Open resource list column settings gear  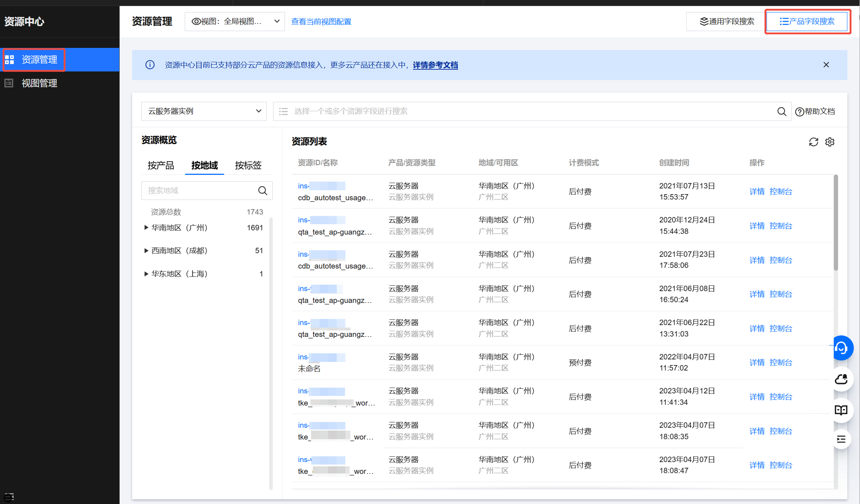[x=830, y=142]
